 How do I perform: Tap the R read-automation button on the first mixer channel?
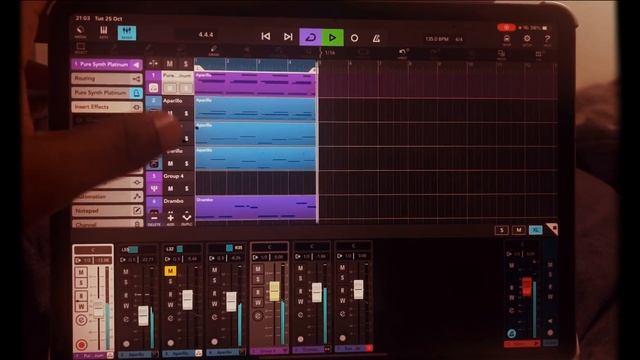coord(81,295)
